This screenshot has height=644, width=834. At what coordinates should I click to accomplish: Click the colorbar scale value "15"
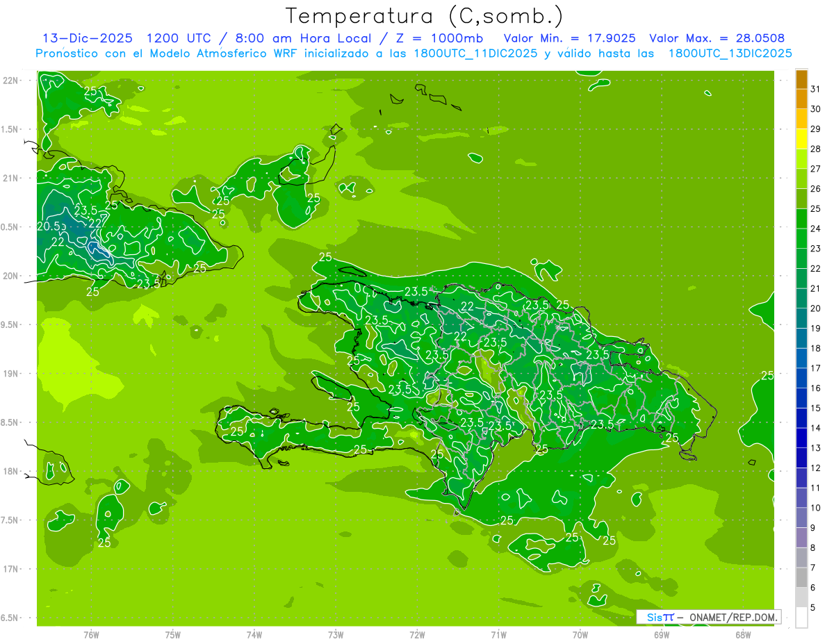point(815,408)
